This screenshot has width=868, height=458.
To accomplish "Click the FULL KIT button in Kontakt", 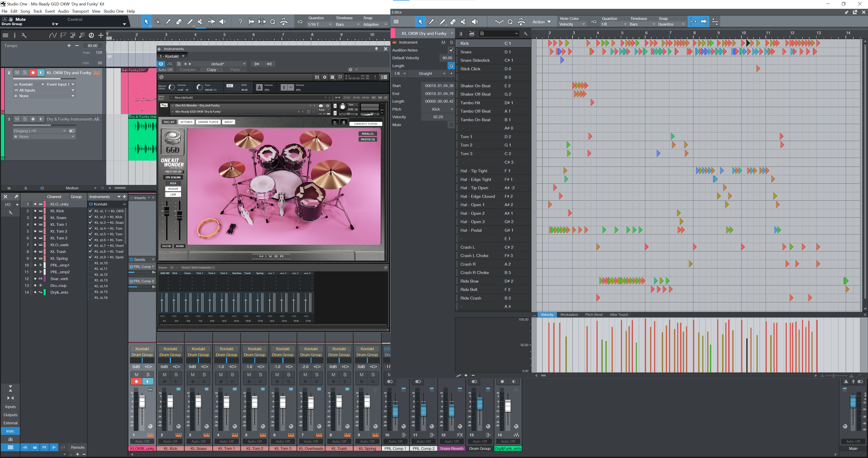I will click(169, 122).
